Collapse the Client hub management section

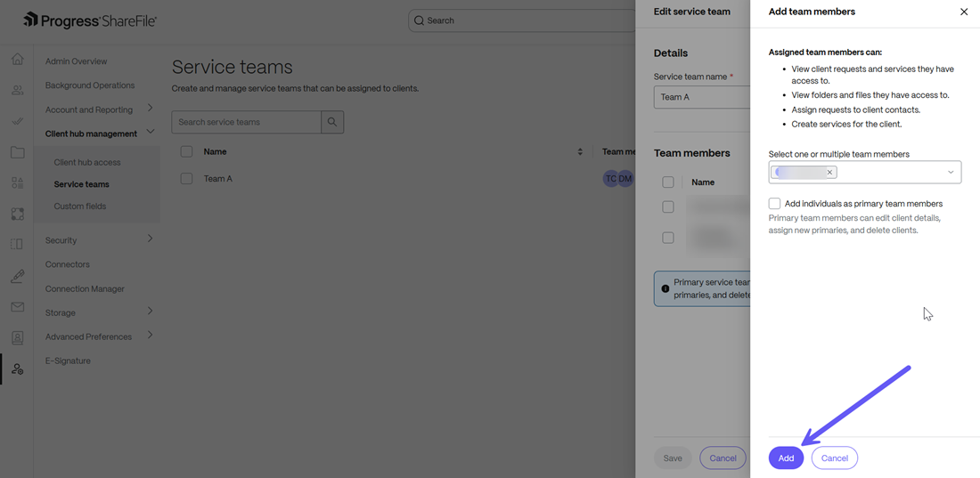(x=150, y=133)
